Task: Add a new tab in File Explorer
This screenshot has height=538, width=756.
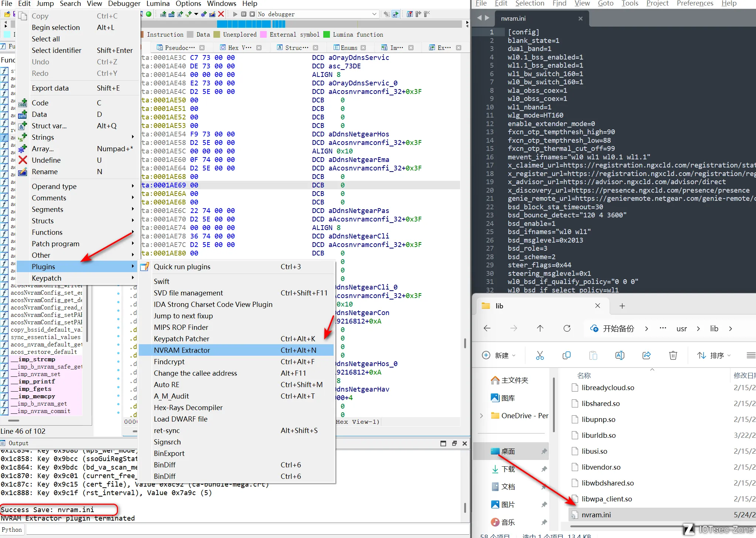Action: point(622,306)
